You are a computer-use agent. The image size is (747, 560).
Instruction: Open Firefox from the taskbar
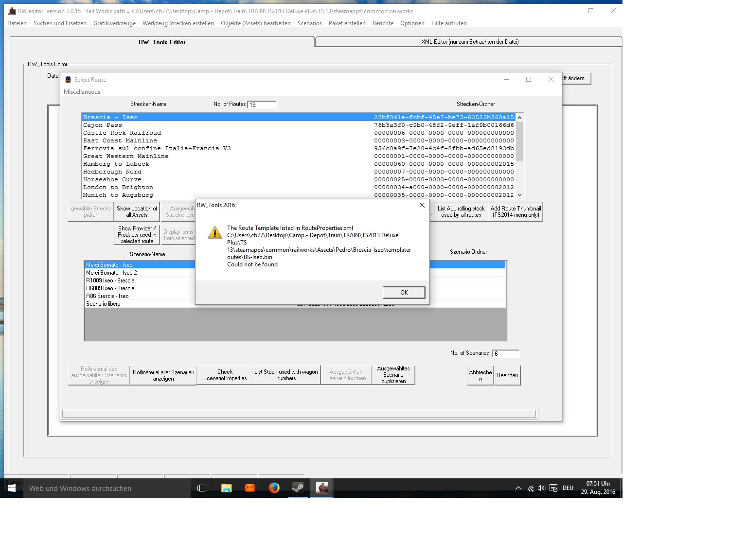274,488
